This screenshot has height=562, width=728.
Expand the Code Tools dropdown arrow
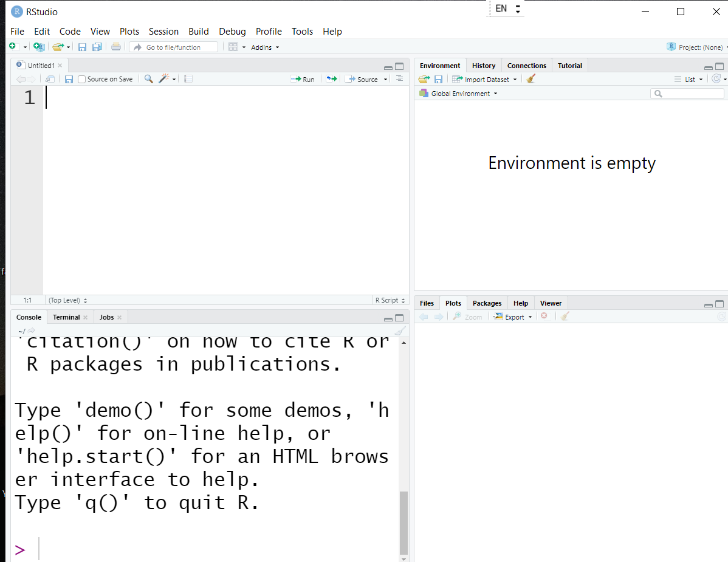click(174, 80)
